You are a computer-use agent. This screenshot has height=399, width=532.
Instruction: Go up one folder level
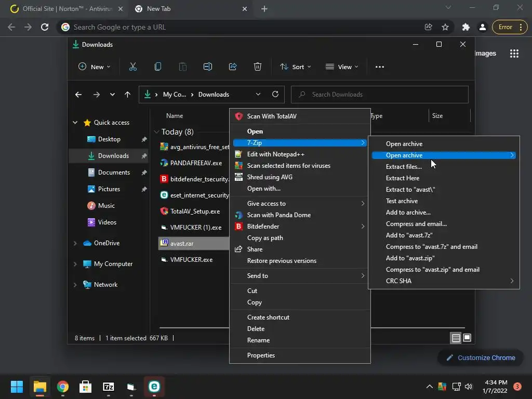[128, 95]
